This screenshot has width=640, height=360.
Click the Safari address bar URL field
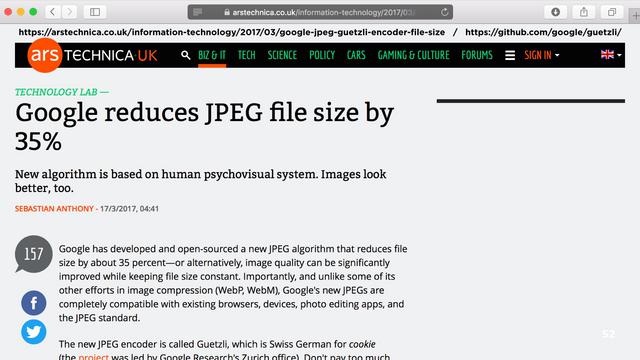pos(320,12)
